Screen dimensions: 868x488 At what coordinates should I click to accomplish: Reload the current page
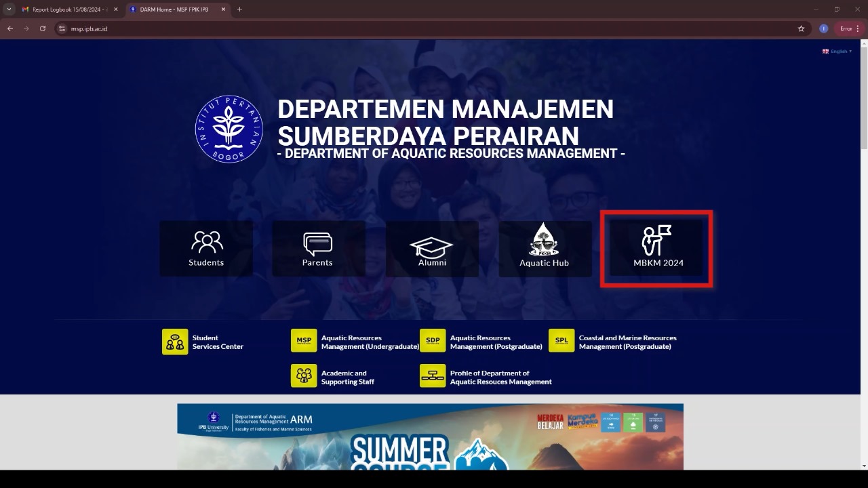pos(43,28)
